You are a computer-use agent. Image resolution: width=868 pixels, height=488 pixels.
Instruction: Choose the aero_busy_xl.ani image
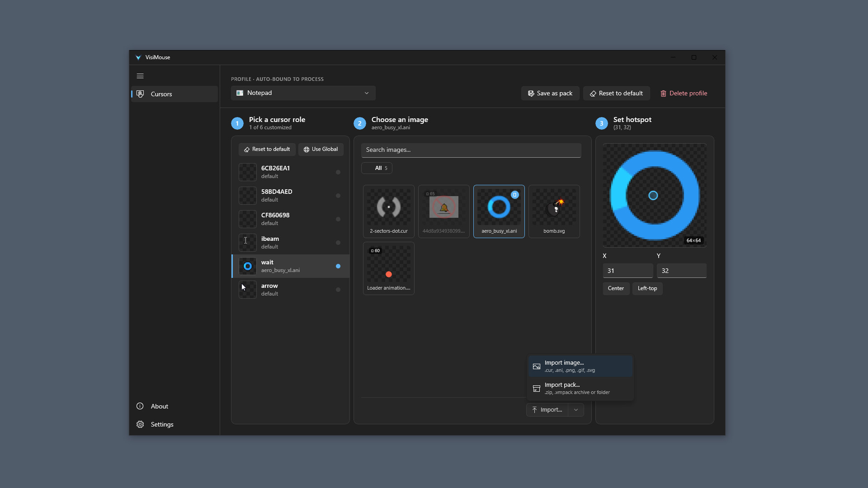click(499, 211)
